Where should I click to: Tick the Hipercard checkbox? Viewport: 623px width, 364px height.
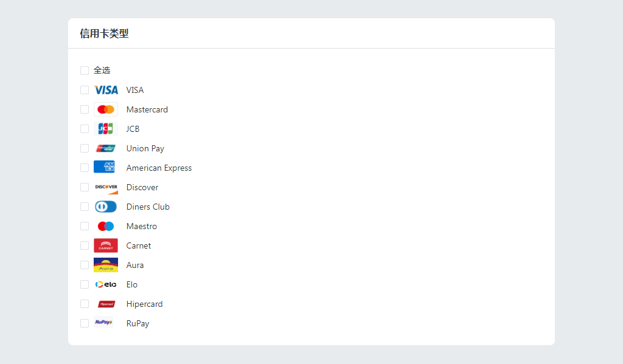click(x=85, y=304)
